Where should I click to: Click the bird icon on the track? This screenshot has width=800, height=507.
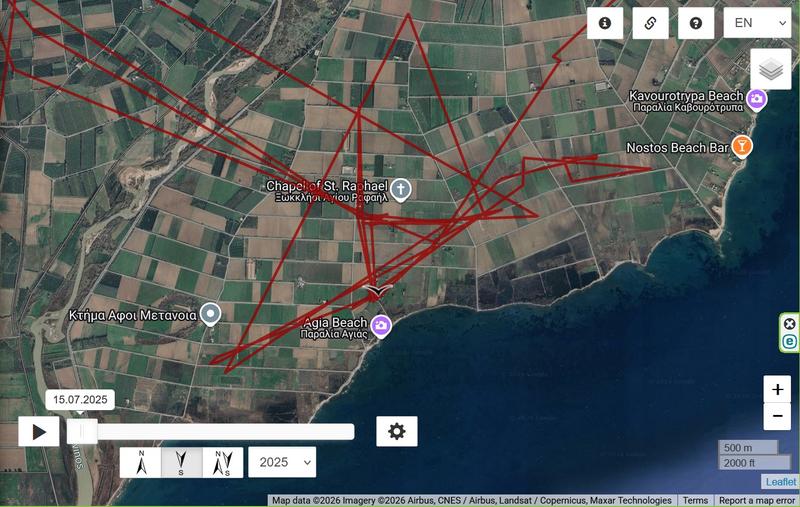pyautogui.click(x=377, y=291)
